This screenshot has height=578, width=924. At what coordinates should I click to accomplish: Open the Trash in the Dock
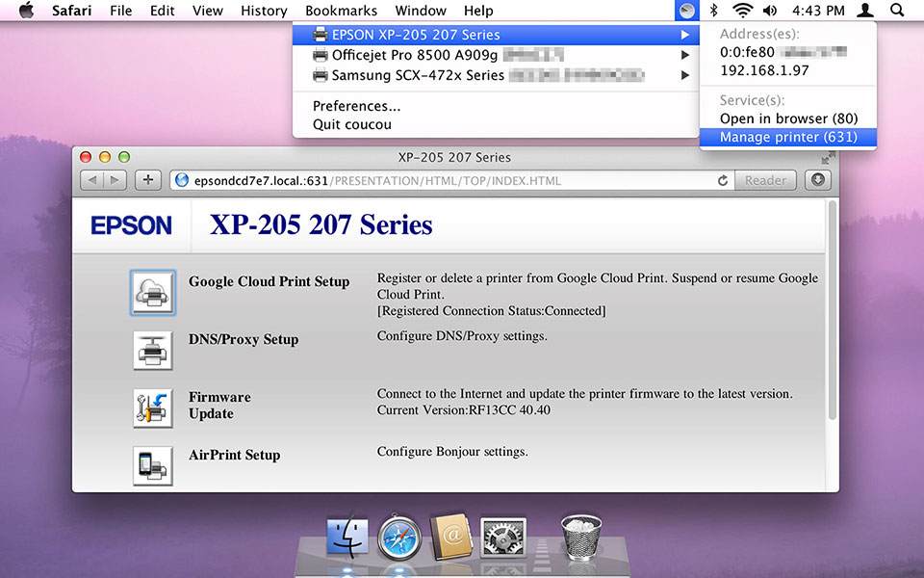(581, 537)
